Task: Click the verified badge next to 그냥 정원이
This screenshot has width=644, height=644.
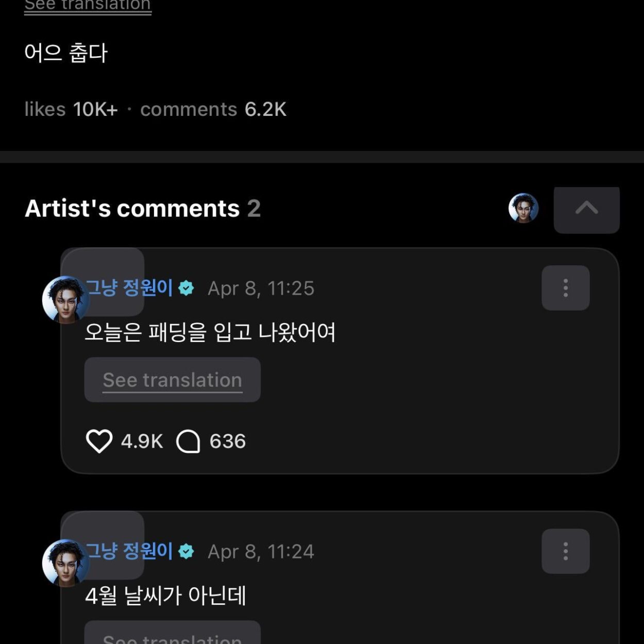Action: [186, 289]
